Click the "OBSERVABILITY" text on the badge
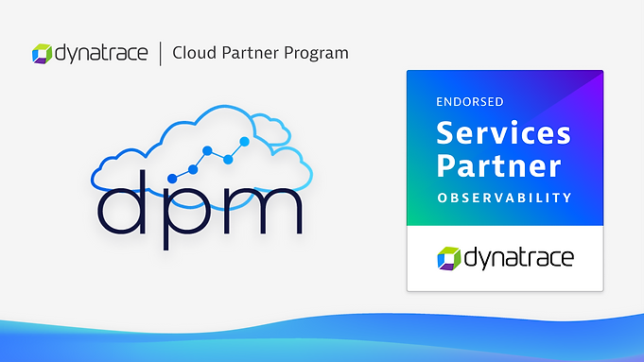The height and width of the screenshot is (362, 644). (504, 198)
